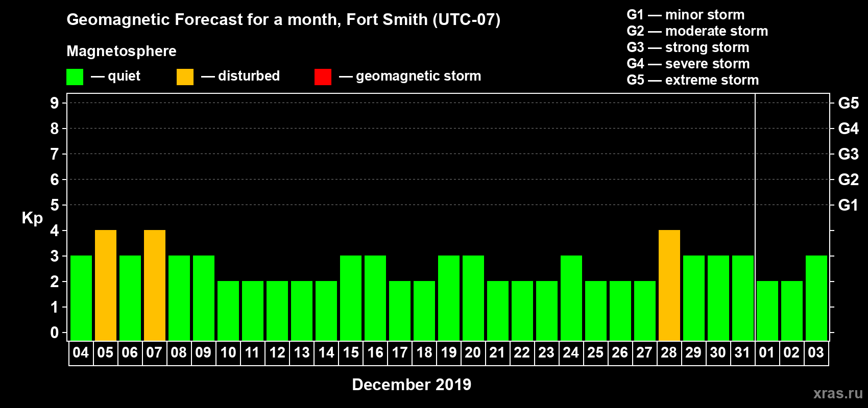
Task: Click the Kp axis value 0
Action: 55,333
